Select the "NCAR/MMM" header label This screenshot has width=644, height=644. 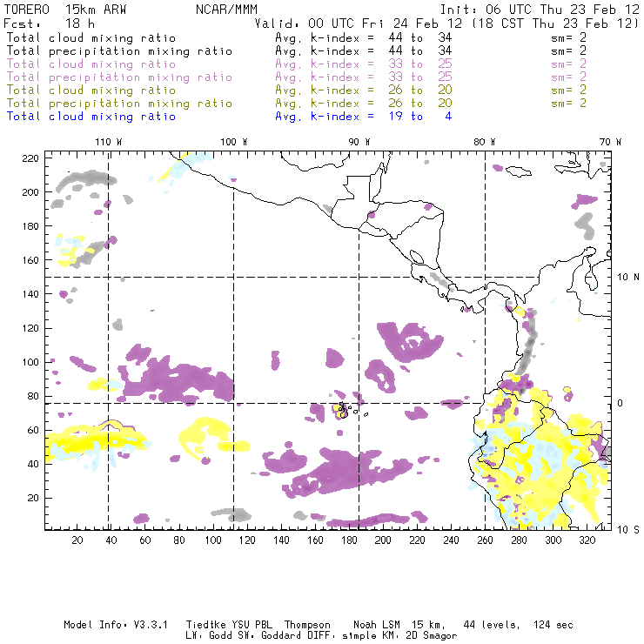point(226,10)
